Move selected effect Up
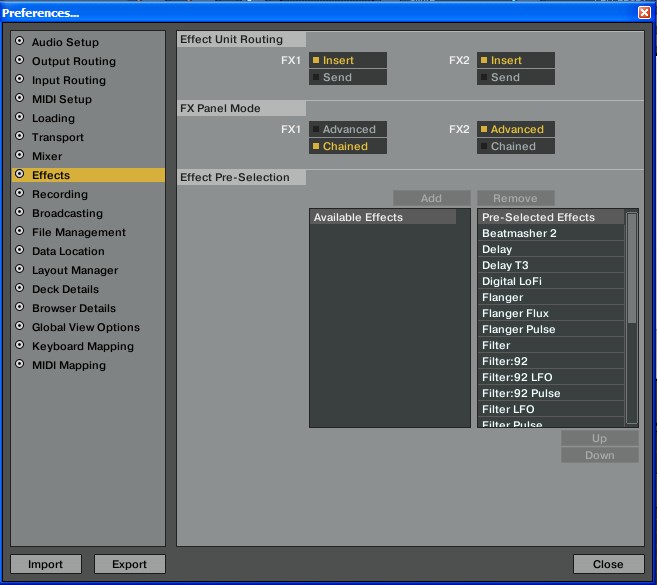The image size is (657, 585). tap(600, 438)
